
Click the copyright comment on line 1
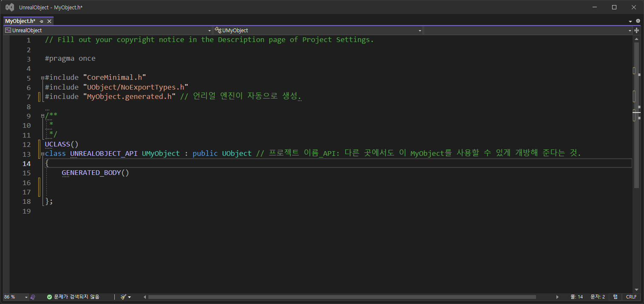(x=209, y=40)
